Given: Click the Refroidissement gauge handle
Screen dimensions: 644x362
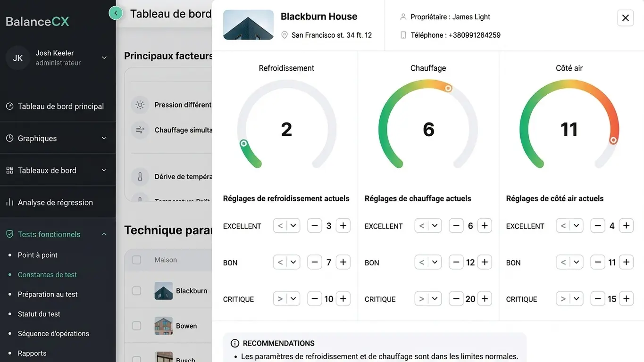Looking at the screenshot, I should coord(243,142).
